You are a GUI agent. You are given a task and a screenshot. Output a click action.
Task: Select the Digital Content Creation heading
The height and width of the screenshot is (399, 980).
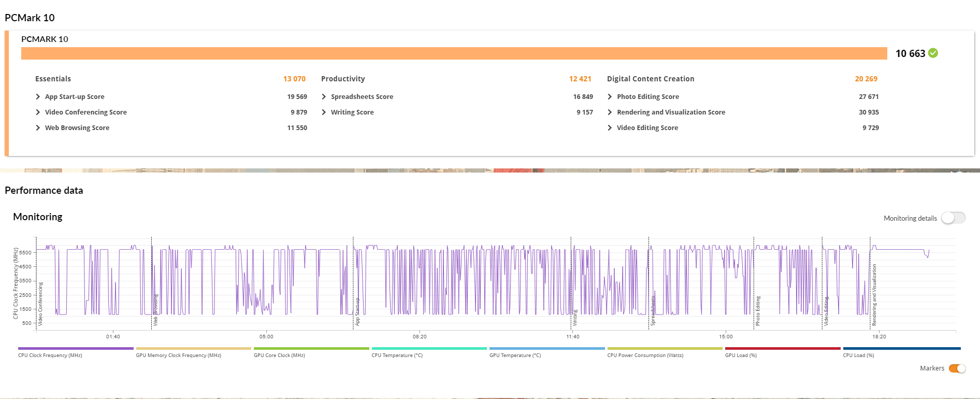point(651,79)
